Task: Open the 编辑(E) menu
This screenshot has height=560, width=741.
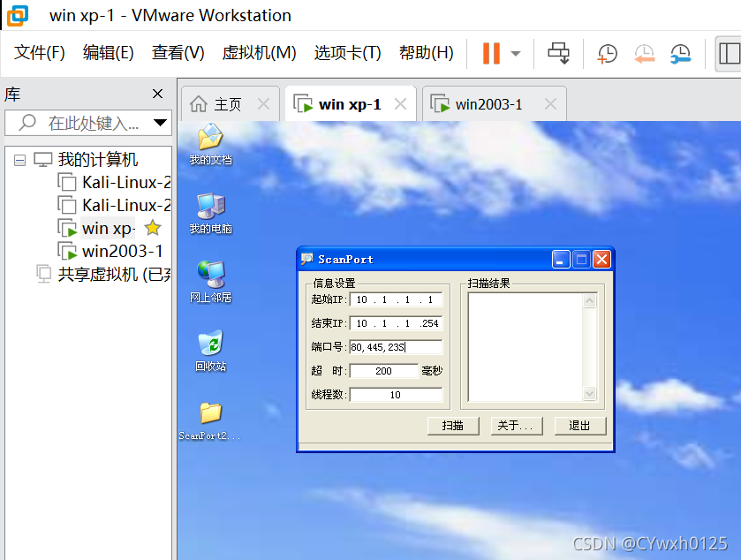Action: 109,52
